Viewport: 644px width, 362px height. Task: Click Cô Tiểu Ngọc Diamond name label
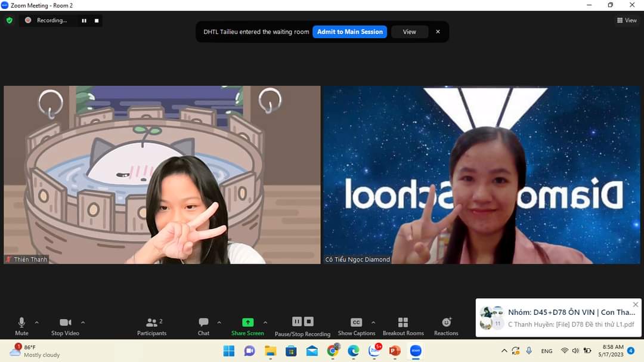point(358,259)
